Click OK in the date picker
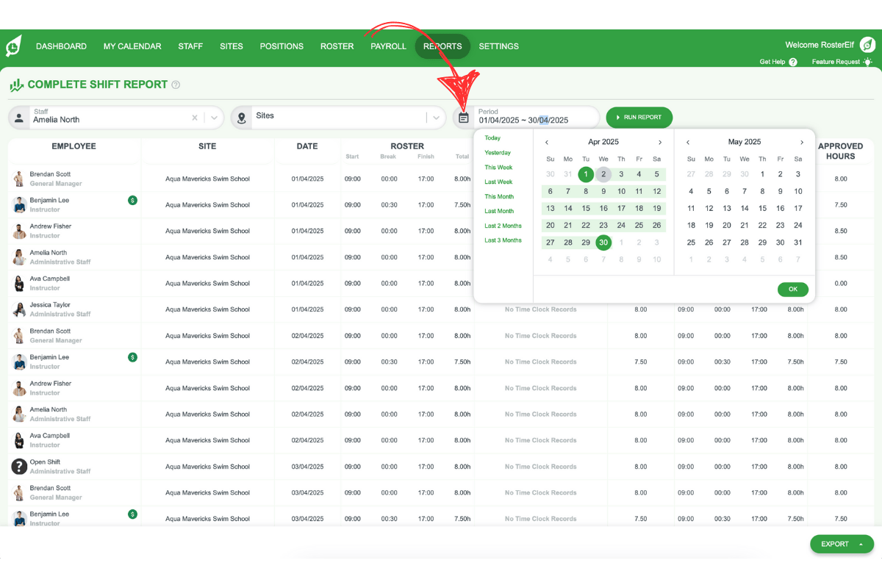Viewport: 882px width, 588px height. click(x=792, y=289)
